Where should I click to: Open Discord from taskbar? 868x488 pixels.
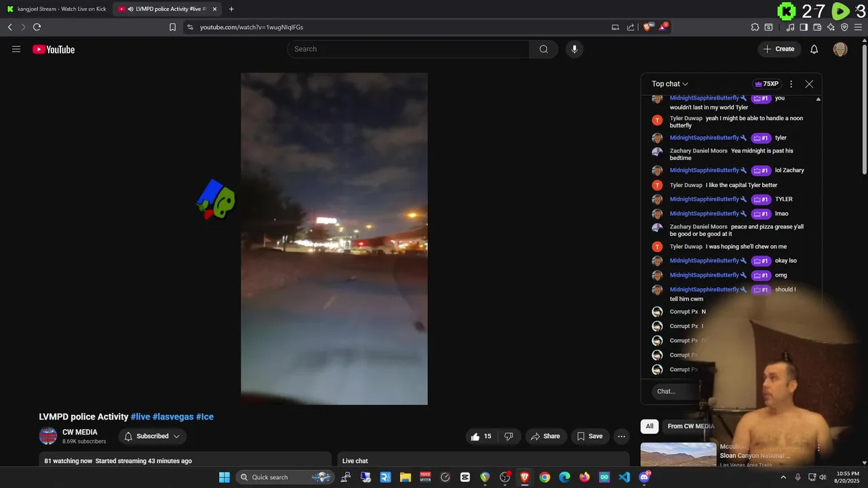pyautogui.click(x=644, y=477)
